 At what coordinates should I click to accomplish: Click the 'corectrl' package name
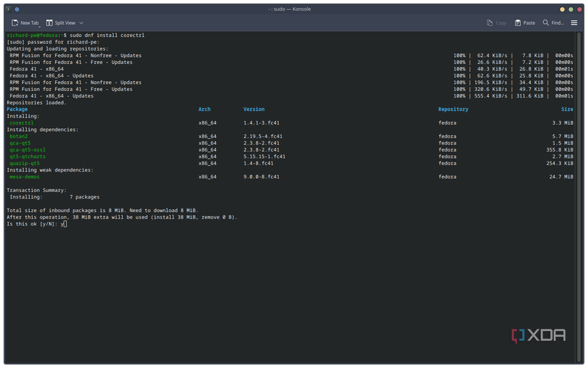click(x=21, y=123)
